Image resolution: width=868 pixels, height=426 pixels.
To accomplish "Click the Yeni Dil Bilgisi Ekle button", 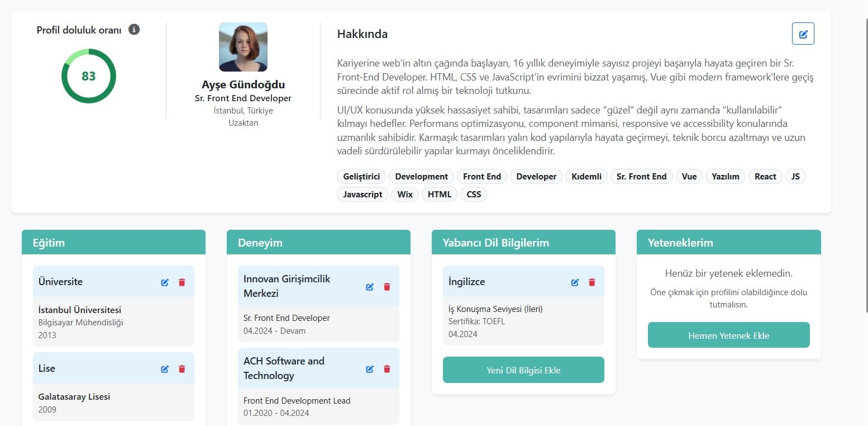I will [x=523, y=370].
